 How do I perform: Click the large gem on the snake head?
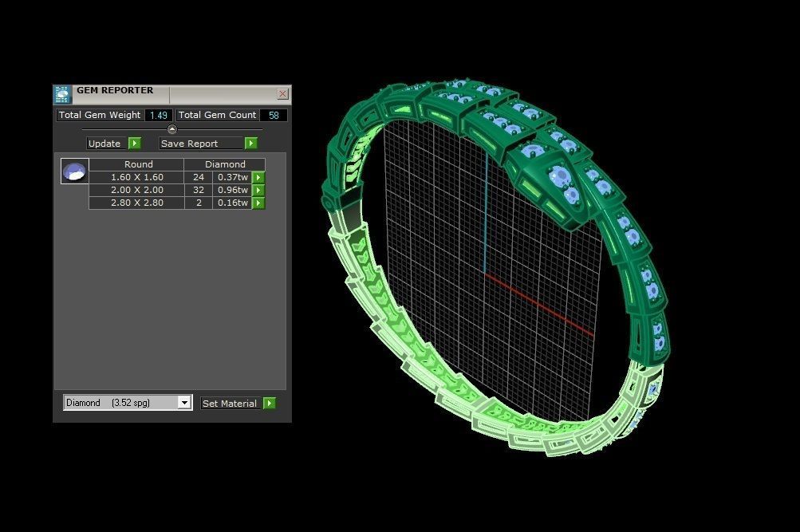[x=560, y=176]
